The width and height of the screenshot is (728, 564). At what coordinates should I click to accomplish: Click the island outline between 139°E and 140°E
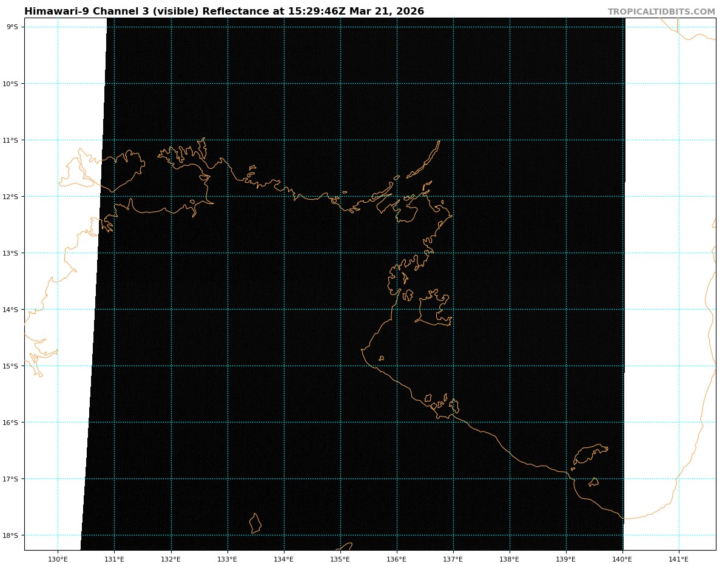(x=587, y=454)
